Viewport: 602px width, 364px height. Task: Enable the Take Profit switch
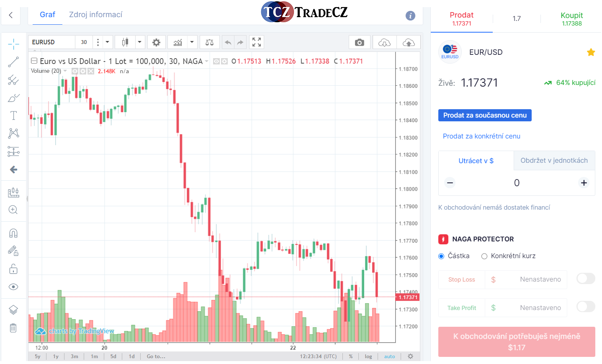[586, 307]
